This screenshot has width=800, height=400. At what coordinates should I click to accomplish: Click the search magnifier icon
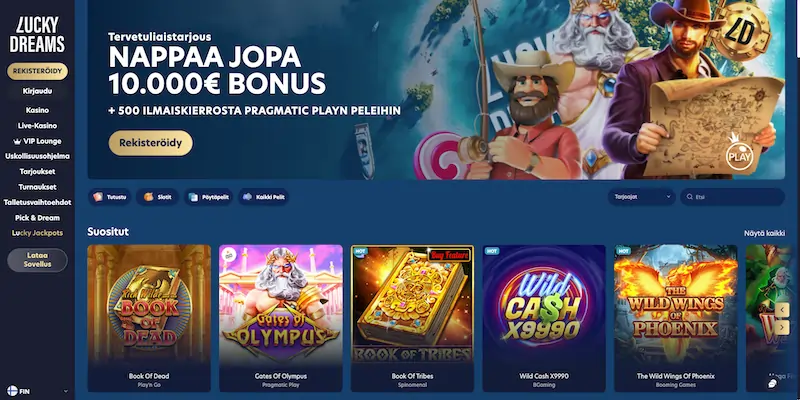690,197
